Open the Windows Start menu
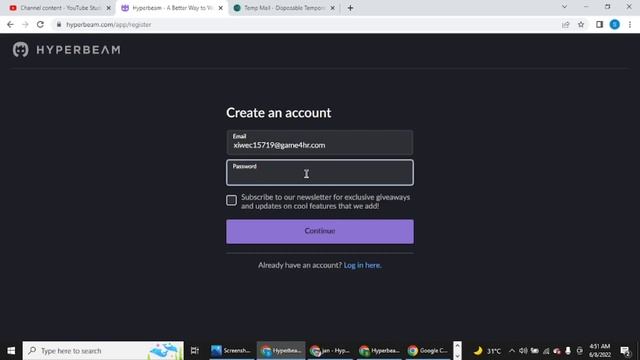 tap(11, 351)
